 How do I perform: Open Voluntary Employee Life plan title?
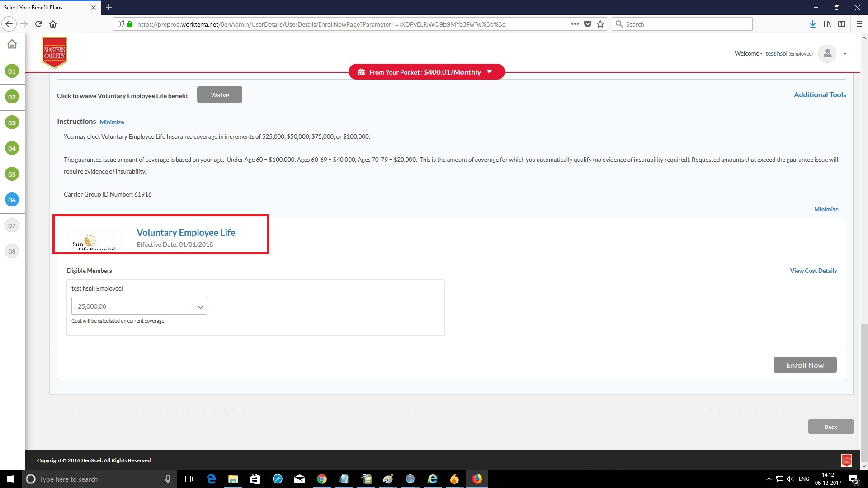[186, 233]
